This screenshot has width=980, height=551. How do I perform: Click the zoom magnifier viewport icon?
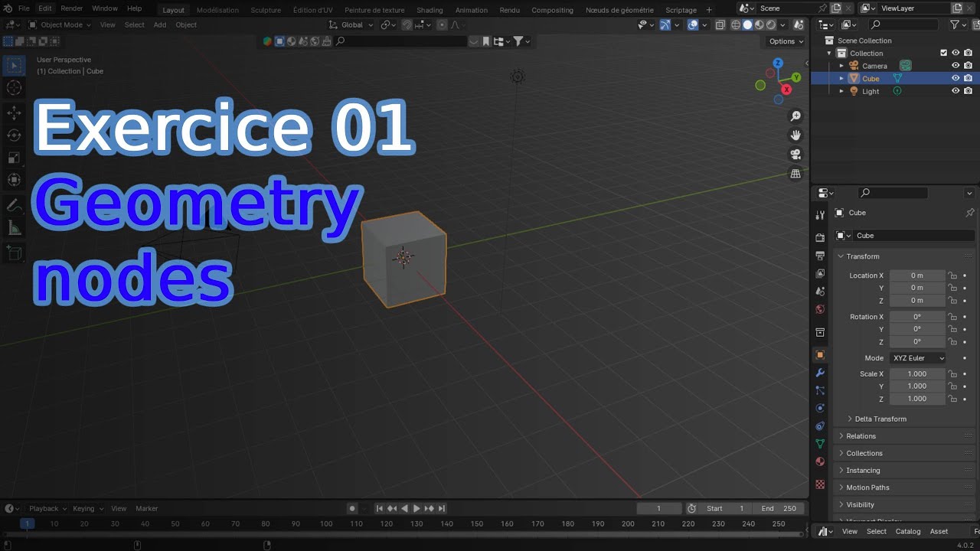coord(795,116)
